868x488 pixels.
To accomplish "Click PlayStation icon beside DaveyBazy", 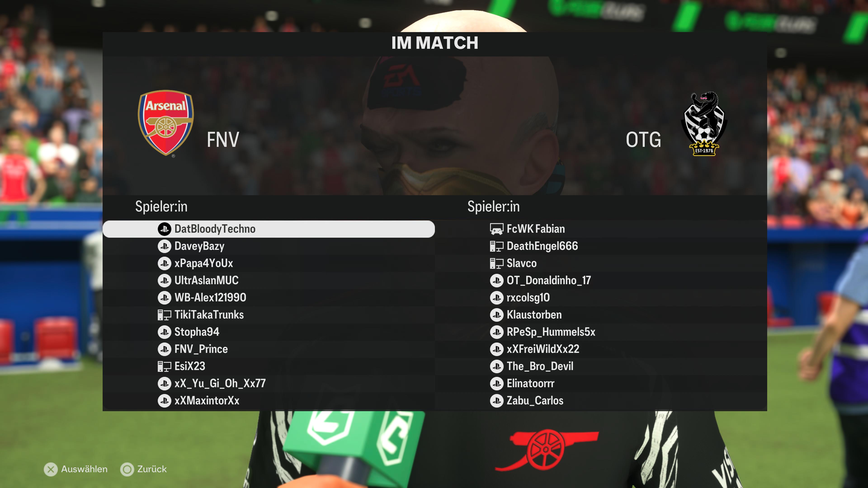I will tap(164, 246).
